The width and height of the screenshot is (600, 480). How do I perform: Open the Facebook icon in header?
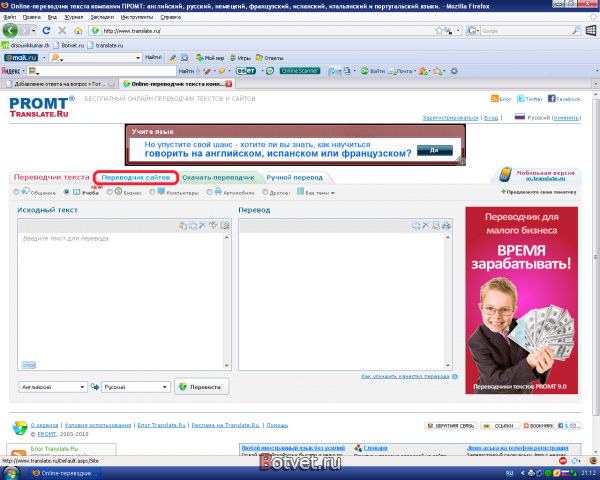tap(551, 99)
